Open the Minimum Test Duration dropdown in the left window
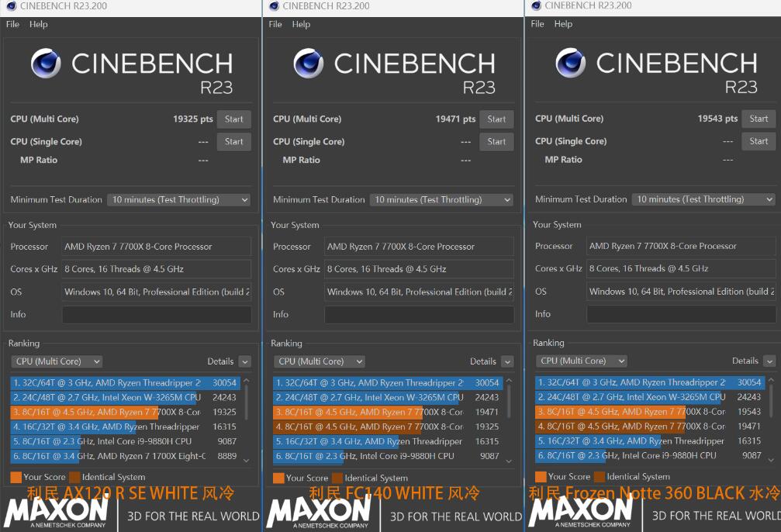The height and width of the screenshot is (532, 781). tap(179, 200)
